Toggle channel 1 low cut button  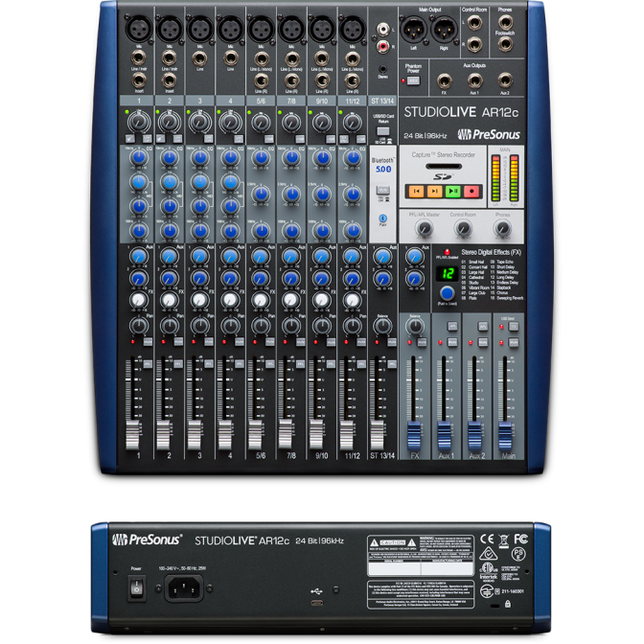click(147, 139)
